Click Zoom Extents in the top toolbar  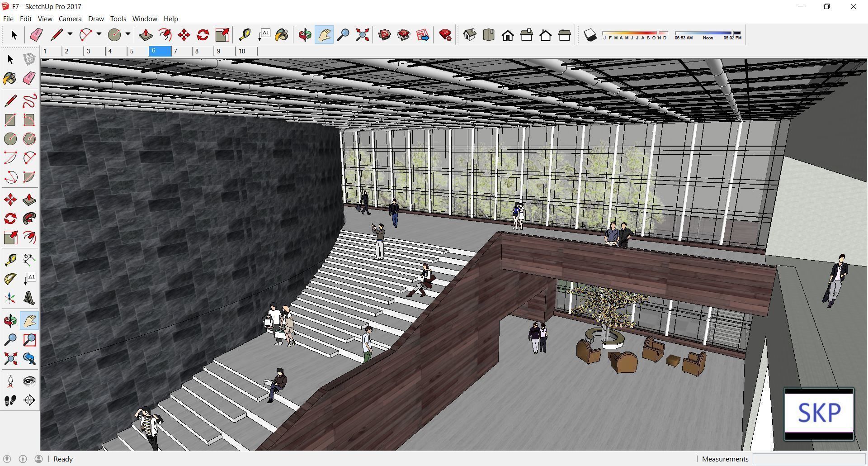coord(362,35)
